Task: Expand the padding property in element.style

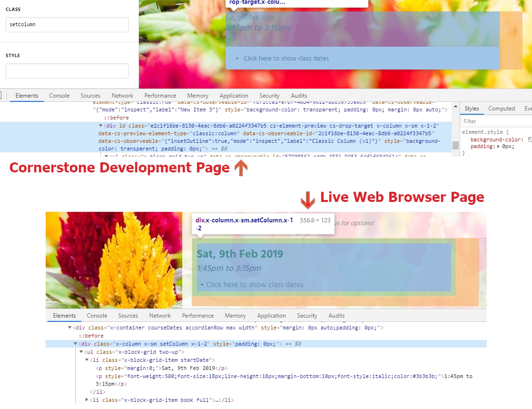Action: (x=499, y=147)
